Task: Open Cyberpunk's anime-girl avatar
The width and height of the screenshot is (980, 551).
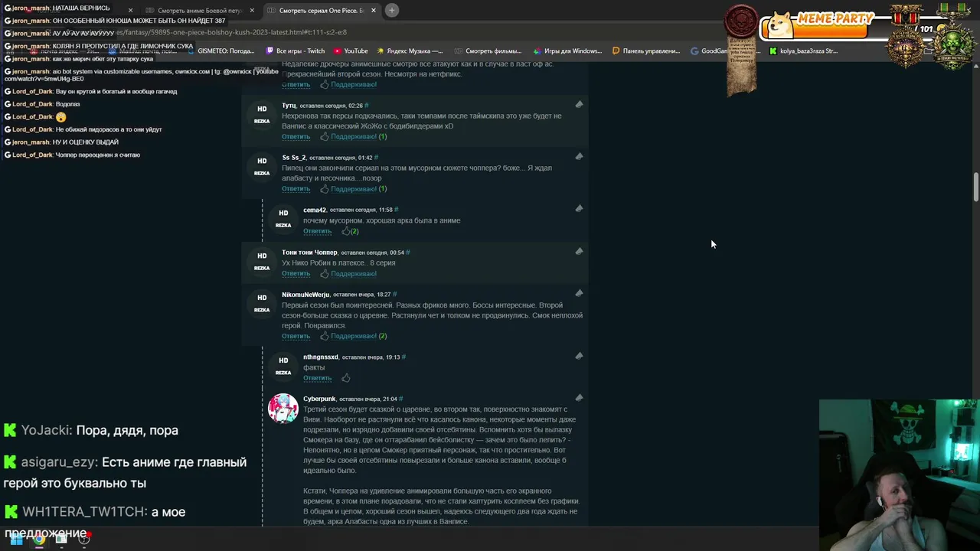Action: (x=283, y=409)
